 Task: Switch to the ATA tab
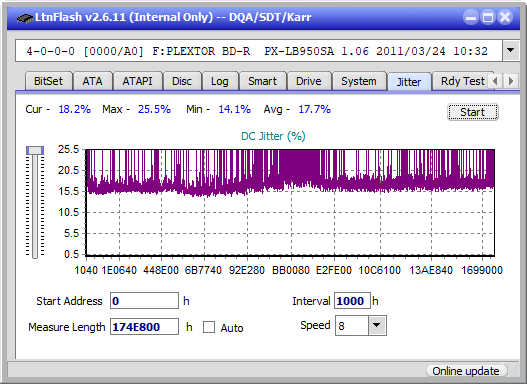pos(92,81)
